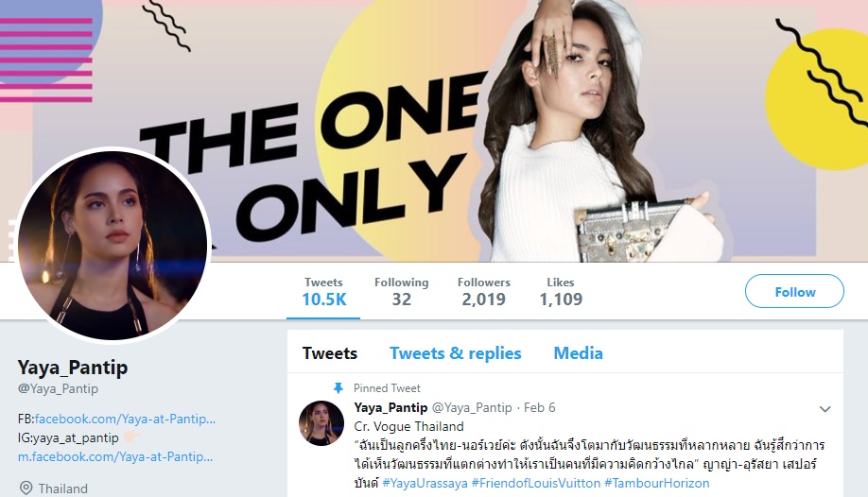
Task: Open the Media tab
Action: (x=578, y=353)
